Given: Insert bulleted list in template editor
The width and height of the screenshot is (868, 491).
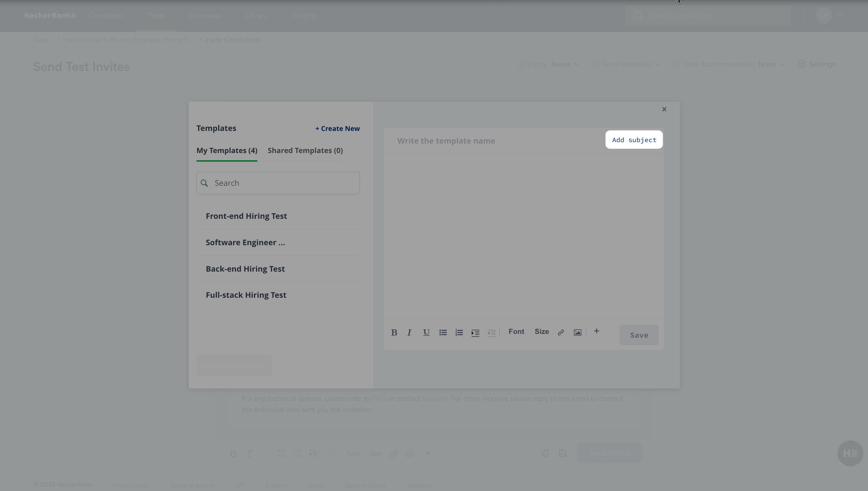Looking at the screenshot, I should coord(443,333).
